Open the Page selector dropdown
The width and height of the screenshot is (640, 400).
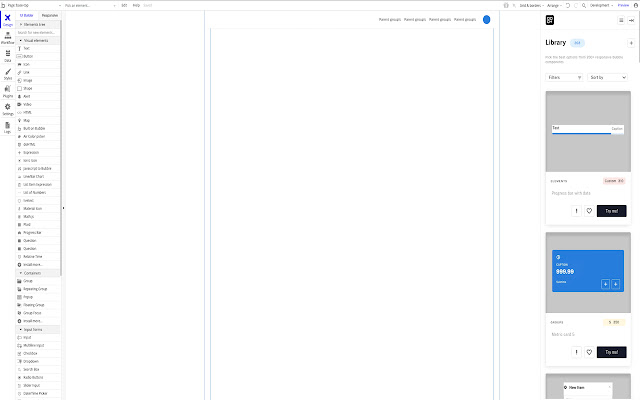tap(34, 5)
